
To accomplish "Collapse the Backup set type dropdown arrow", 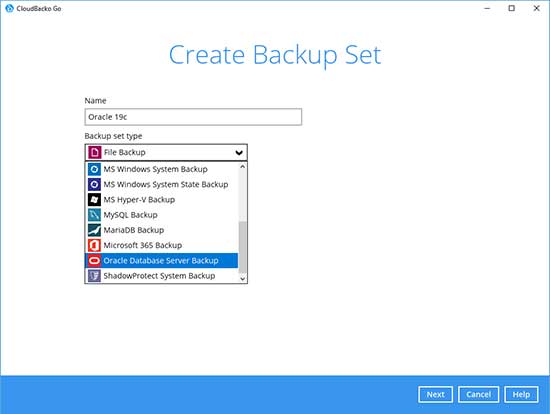I will 239,153.
